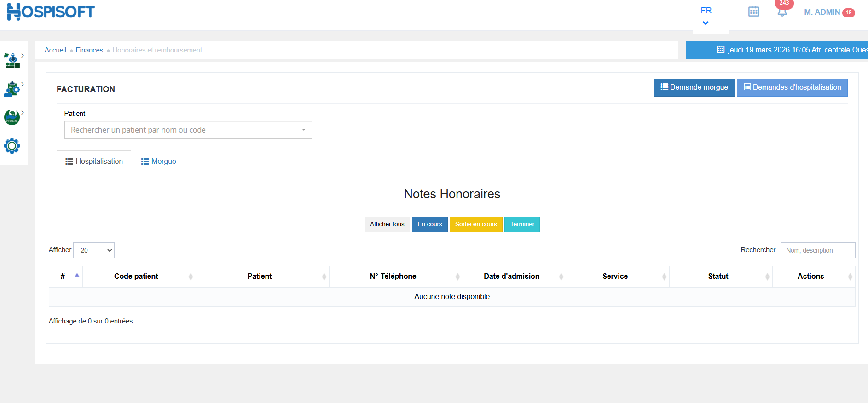Go to Finances breadcrumb link
The height and width of the screenshot is (404, 868).
(x=89, y=50)
